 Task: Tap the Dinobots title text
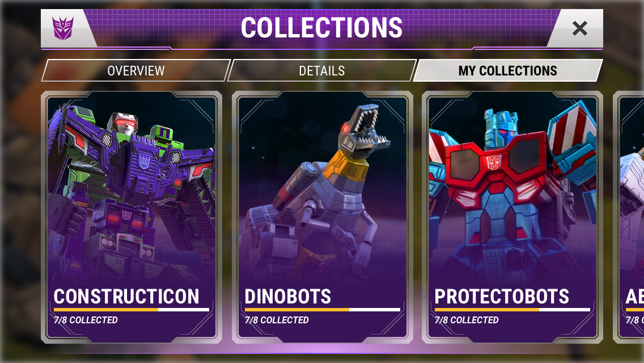pyautogui.click(x=288, y=297)
